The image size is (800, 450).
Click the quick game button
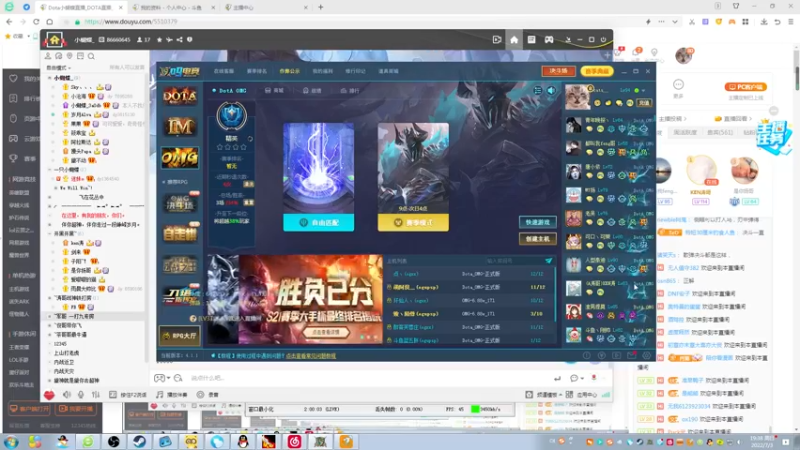(x=537, y=222)
